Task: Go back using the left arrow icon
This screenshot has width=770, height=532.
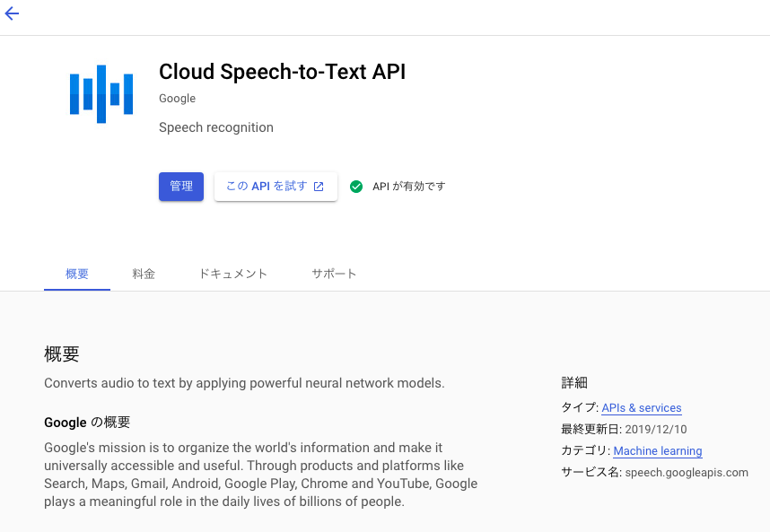Action: pyautogui.click(x=12, y=13)
